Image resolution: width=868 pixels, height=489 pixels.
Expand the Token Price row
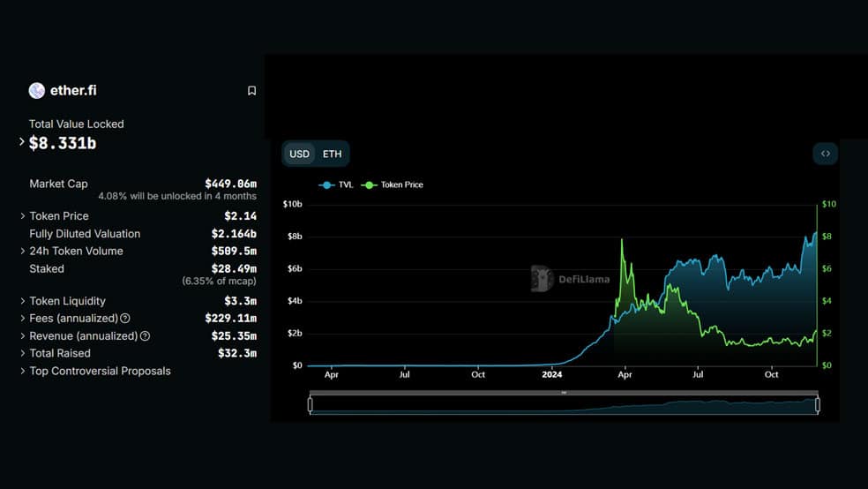(x=23, y=216)
